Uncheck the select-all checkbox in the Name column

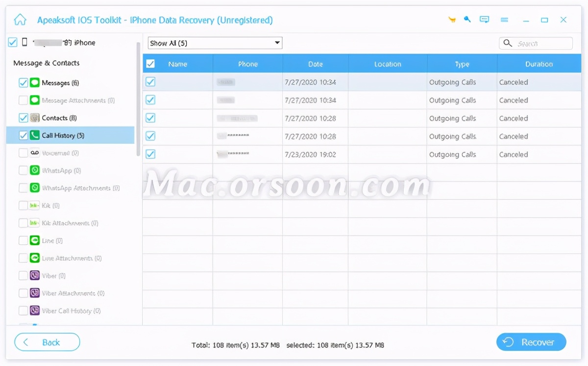tap(150, 63)
